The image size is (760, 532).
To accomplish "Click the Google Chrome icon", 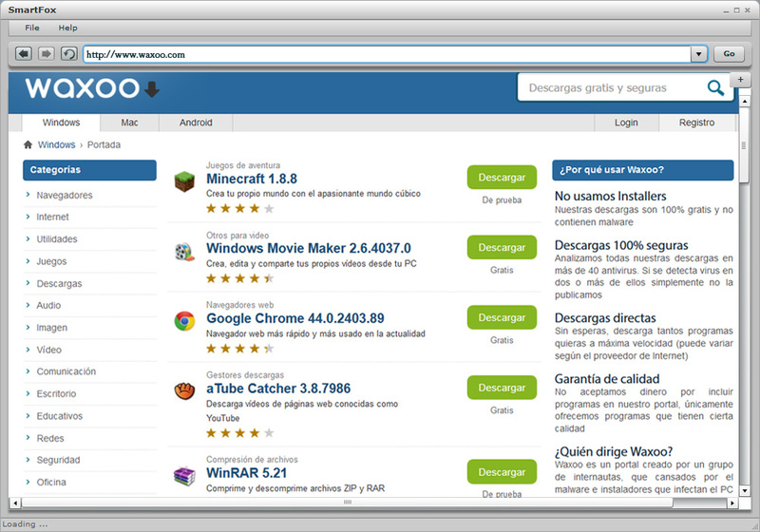I will (184, 321).
